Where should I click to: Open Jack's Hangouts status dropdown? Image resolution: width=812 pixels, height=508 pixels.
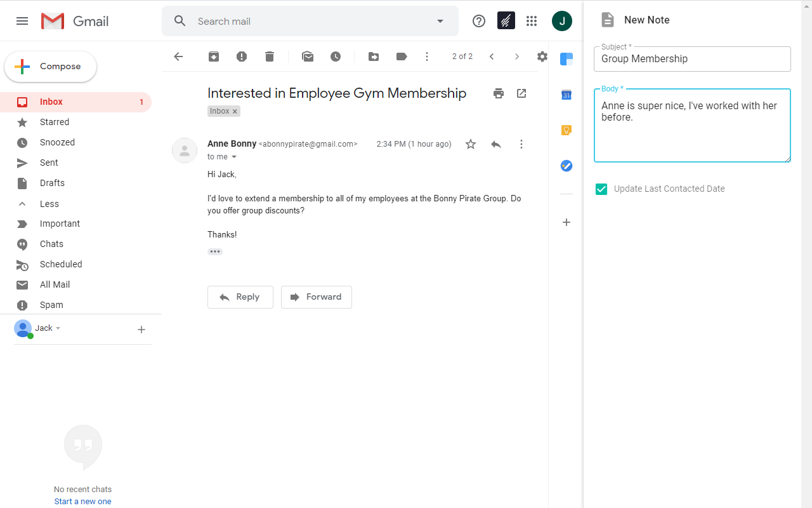click(x=58, y=328)
